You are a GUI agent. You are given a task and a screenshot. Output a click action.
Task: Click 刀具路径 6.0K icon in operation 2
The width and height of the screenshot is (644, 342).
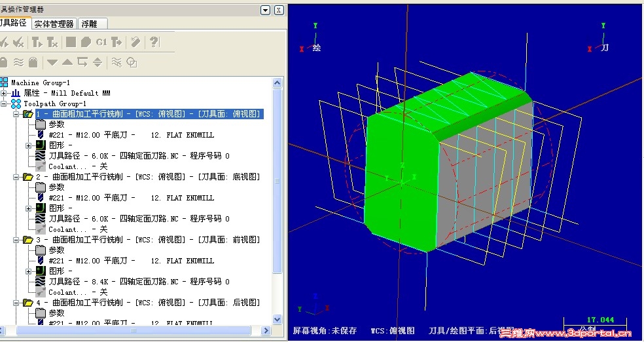click(x=41, y=219)
